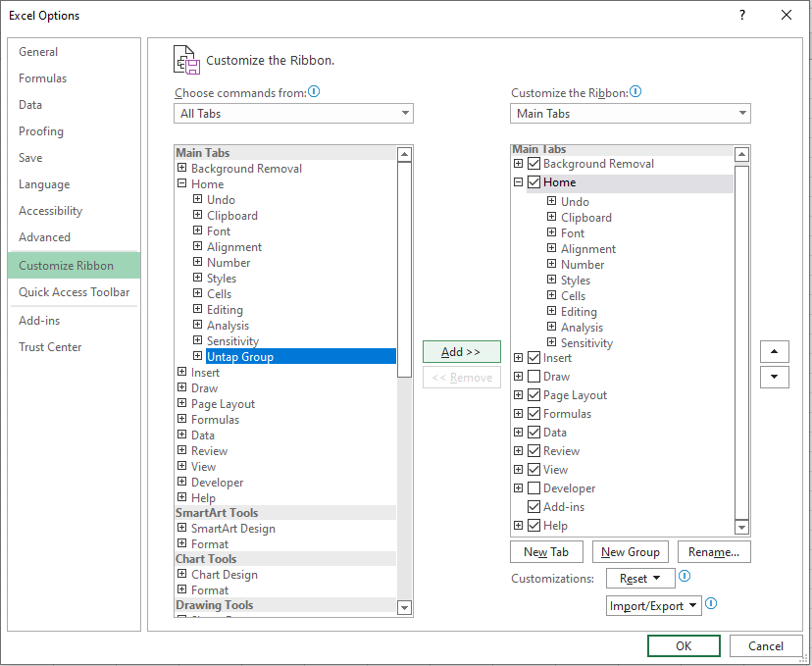The image size is (812, 666).
Task: Select Developer in the left list
Action: [217, 483]
